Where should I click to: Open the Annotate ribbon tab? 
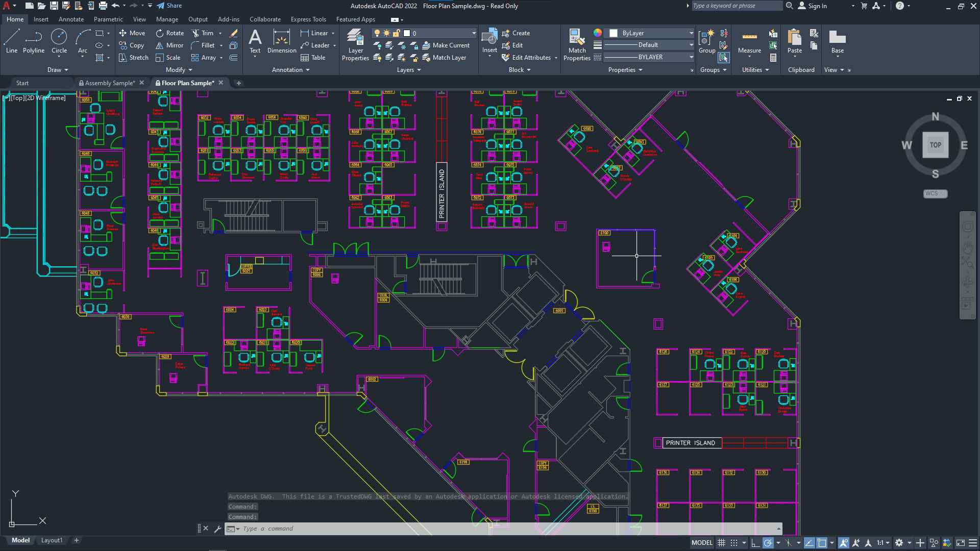click(71, 19)
